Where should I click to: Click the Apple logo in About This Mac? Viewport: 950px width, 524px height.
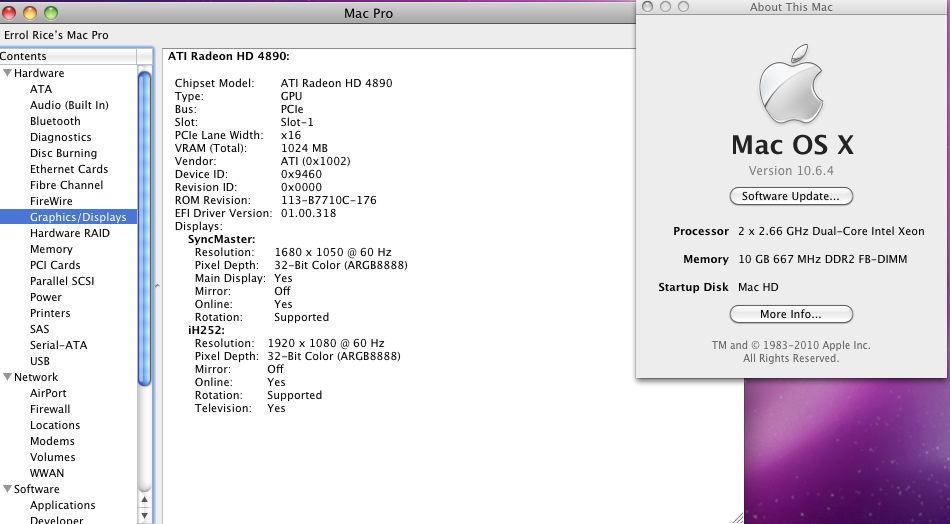pos(791,84)
